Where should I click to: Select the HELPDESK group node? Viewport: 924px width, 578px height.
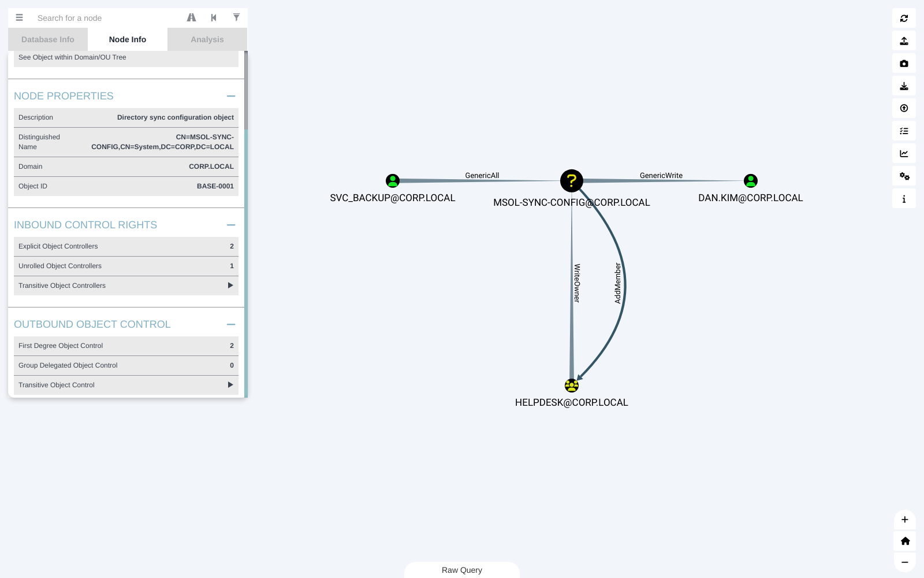(572, 386)
